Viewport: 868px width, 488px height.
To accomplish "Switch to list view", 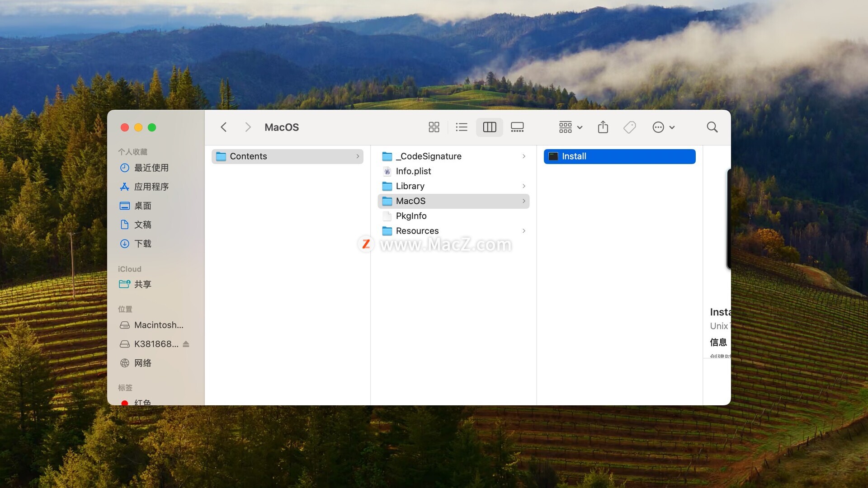I will point(462,127).
